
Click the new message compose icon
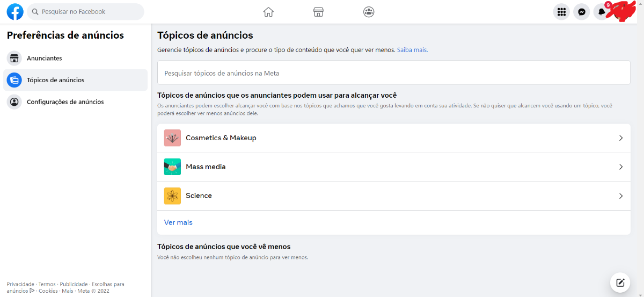[x=620, y=282]
